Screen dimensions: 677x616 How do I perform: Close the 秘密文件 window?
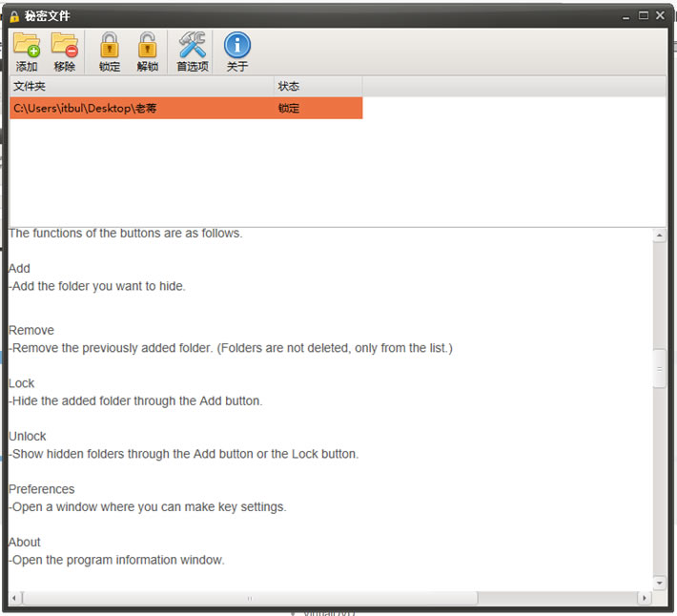[x=660, y=15]
